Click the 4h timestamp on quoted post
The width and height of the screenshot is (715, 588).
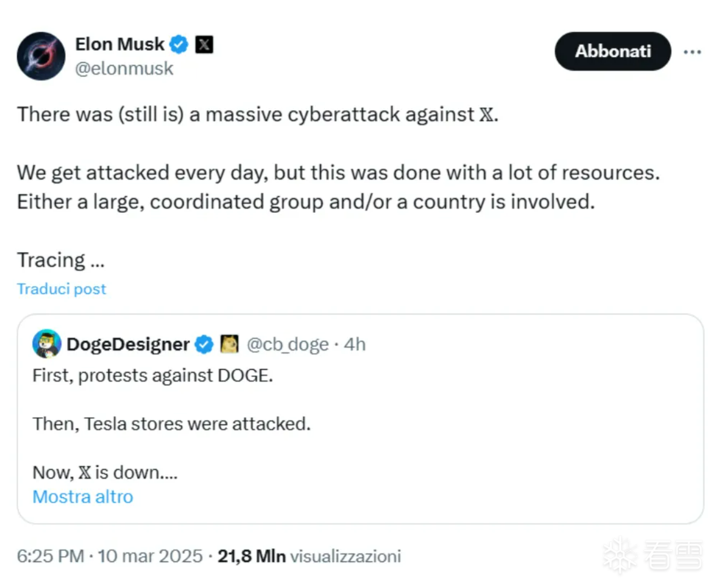click(355, 344)
